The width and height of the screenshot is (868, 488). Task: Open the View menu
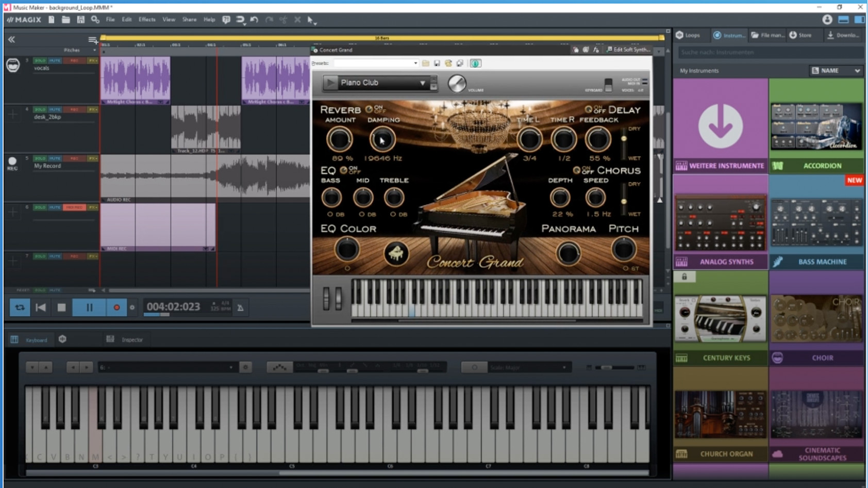point(169,20)
